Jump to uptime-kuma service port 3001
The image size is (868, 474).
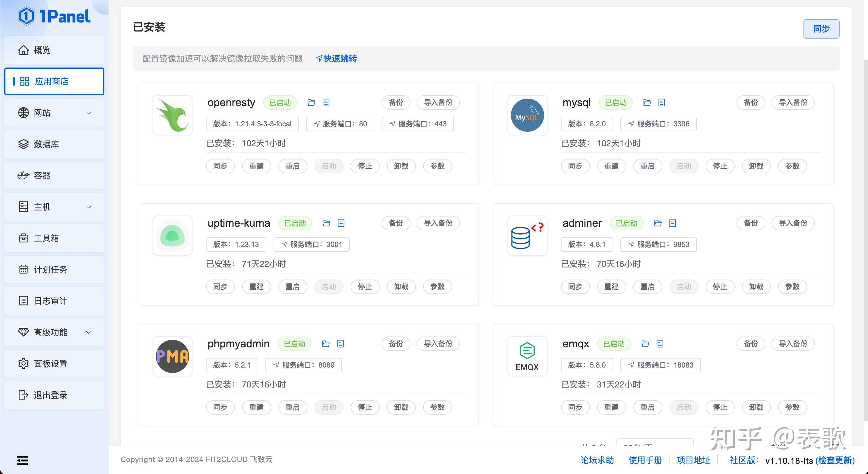coord(312,244)
